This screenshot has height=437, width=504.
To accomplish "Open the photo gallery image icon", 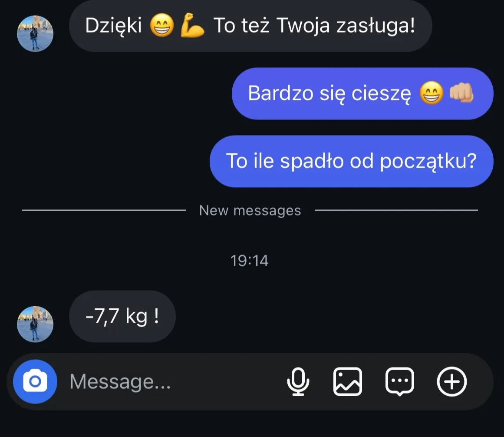I will tap(347, 381).
